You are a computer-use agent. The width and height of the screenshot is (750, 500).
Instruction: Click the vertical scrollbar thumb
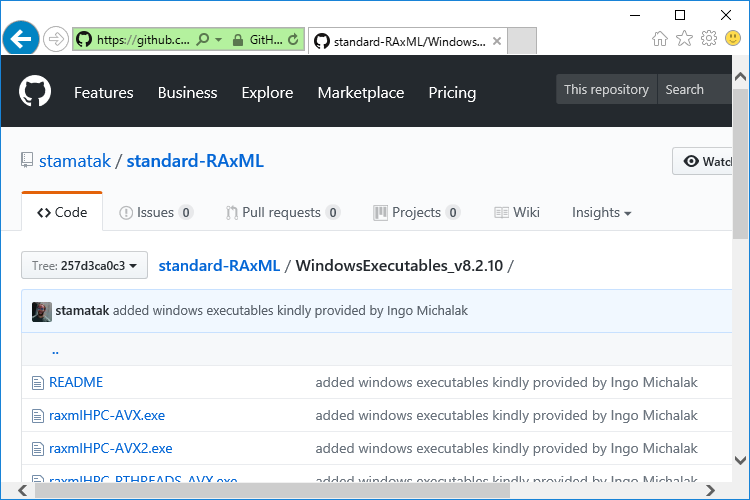tap(740, 164)
